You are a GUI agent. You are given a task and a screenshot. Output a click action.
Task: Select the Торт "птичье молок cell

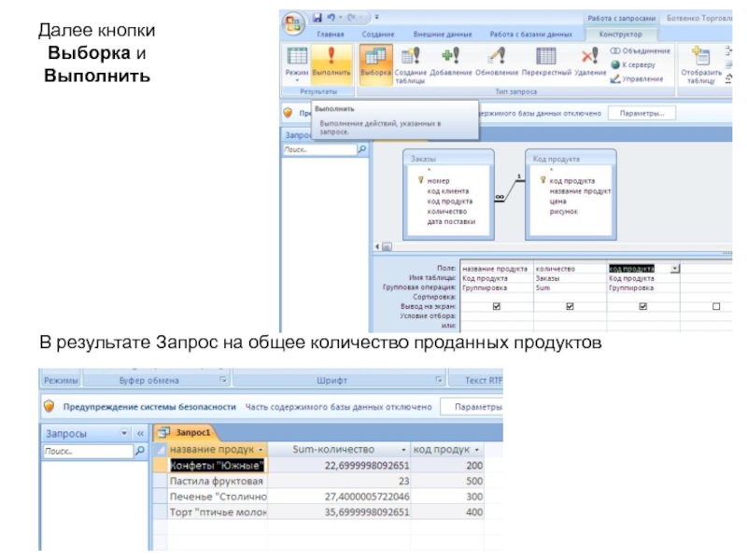point(218,512)
